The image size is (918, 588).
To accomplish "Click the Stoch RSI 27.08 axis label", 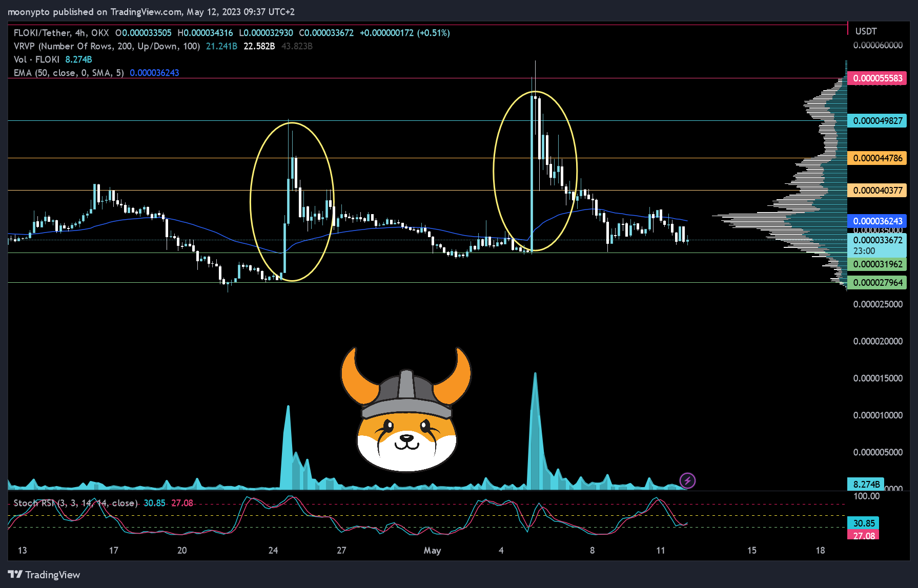I will tap(864, 535).
